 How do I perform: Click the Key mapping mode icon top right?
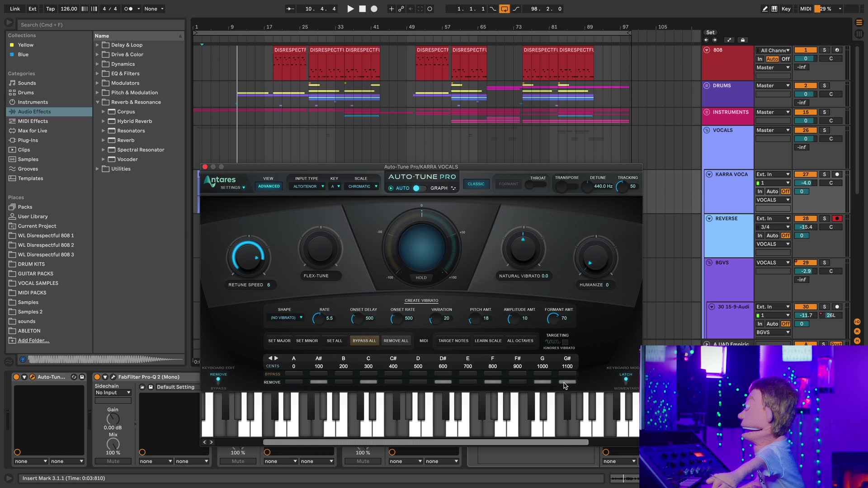786,9
